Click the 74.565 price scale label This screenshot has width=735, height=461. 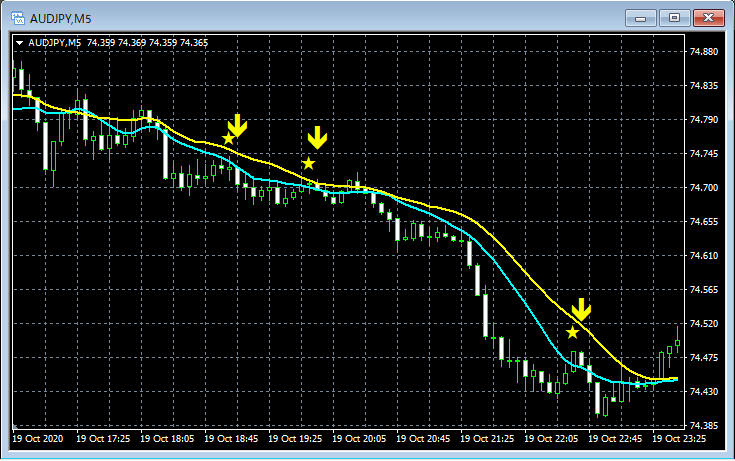704,290
